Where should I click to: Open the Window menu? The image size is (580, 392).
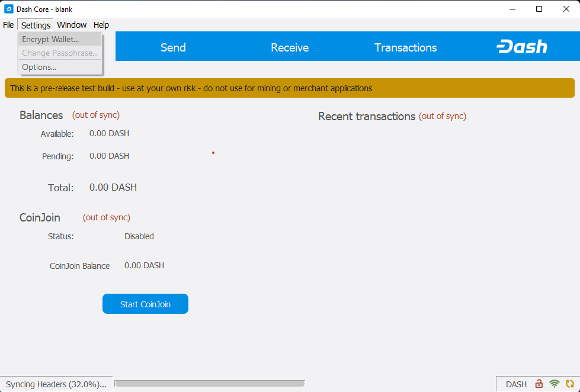pyautogui.click(x=72, y=25)
